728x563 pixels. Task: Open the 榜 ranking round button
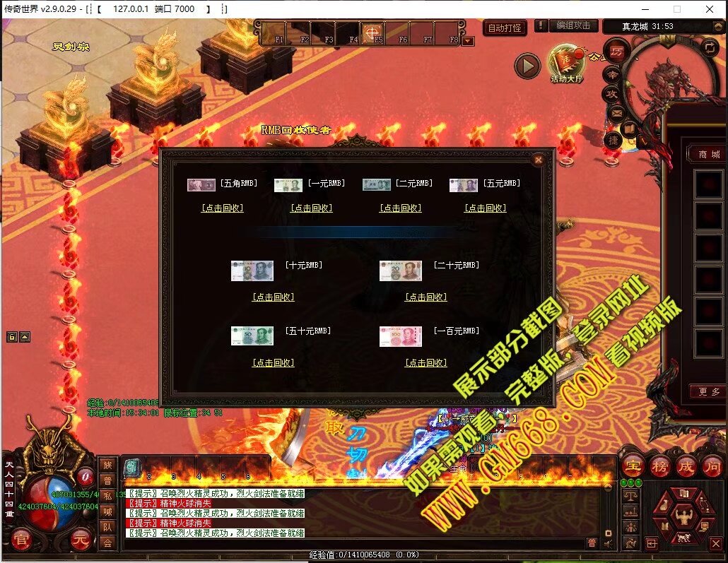659,466
